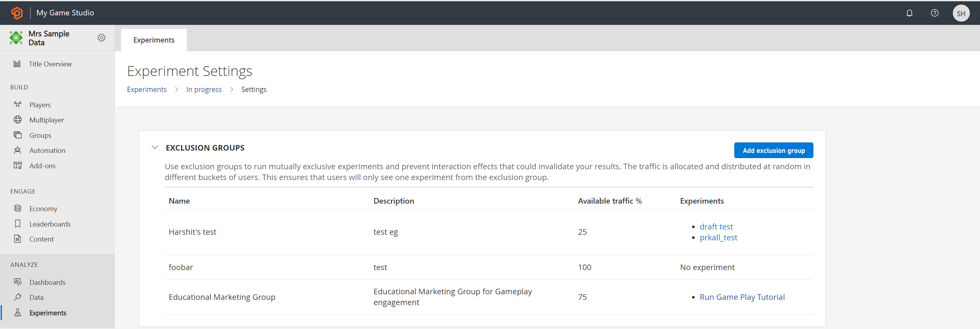Open the notifications bell
This screenshot has height=329, width=980.
point(909,13)
